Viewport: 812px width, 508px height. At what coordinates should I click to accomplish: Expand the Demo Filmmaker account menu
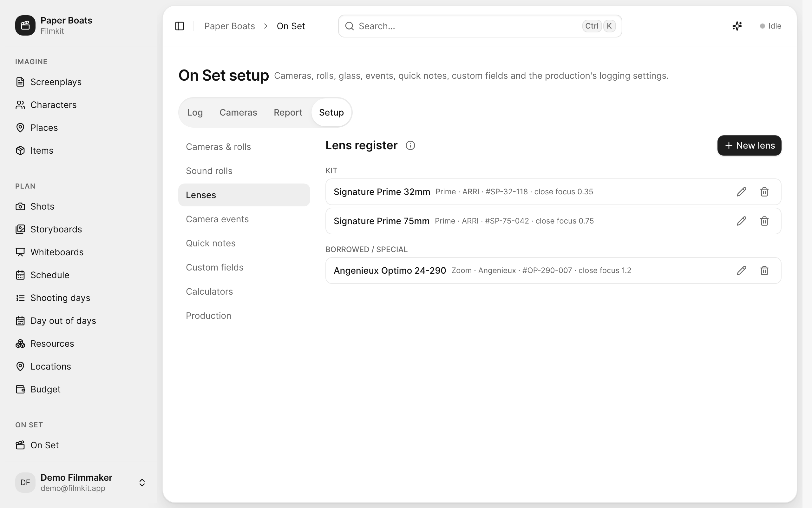(x=81, y=483)
